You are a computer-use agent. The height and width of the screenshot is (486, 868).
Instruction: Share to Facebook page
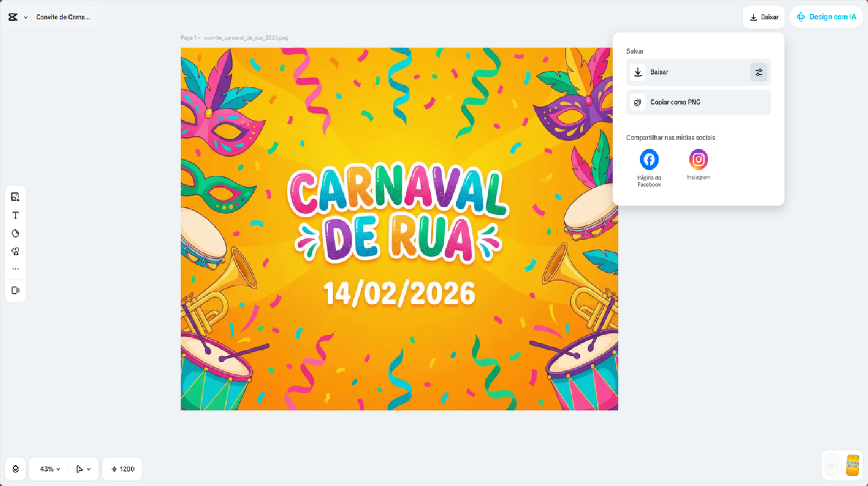pyautogui.click(x=649, y=160)
